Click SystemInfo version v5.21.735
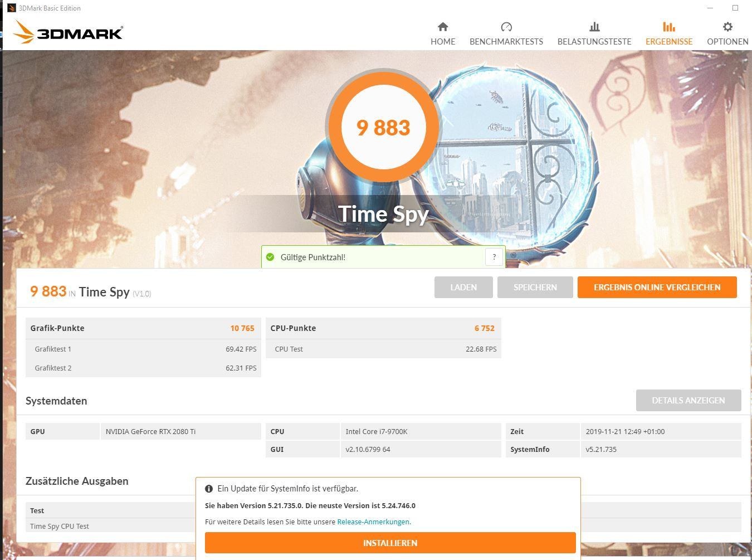 click(601, 449)
